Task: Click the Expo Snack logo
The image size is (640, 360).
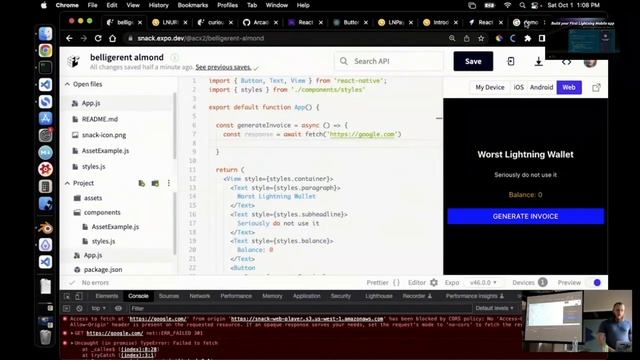Action: (74, 61)
